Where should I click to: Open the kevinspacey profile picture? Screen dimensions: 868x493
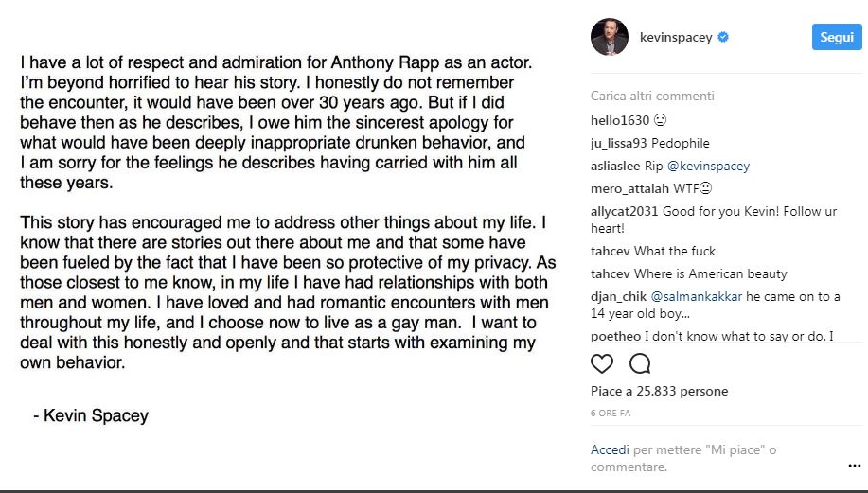[x=610, y=37]
